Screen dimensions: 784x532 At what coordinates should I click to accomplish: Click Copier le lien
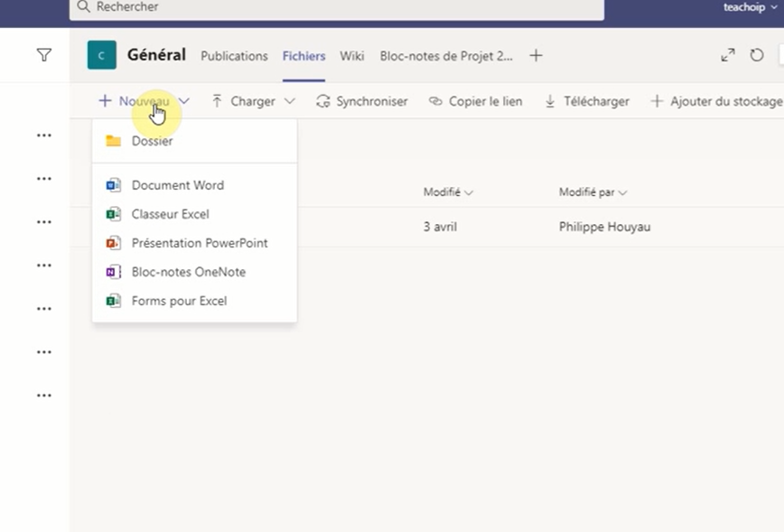(475, 101)
